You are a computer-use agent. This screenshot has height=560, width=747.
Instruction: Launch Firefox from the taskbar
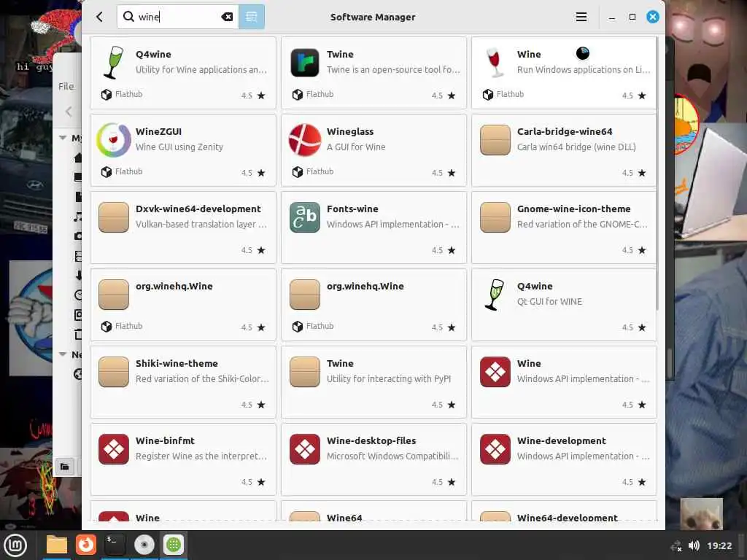tap(86, 545)
